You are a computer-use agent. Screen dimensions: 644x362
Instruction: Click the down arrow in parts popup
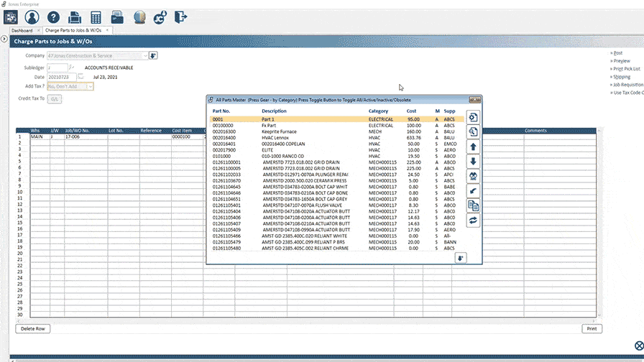click(x=473, y=162)
